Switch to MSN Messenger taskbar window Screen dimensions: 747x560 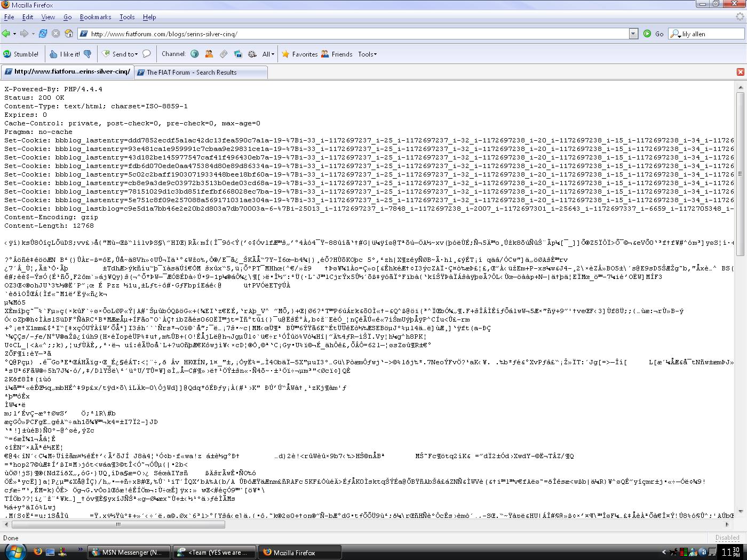click(x=129, y=552)
